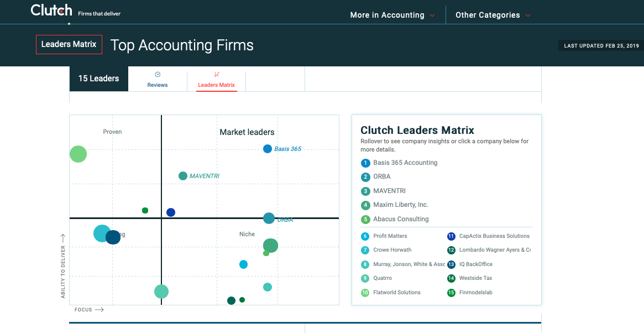Click the Leaders Matrix scatter icon
The image size is (644, 333).
[217, 75]
